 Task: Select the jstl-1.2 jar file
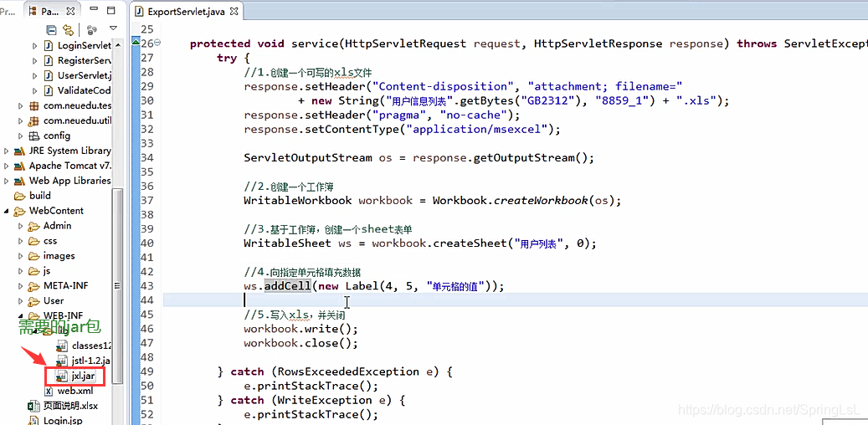pyautogui.click(x=85, y=361)
